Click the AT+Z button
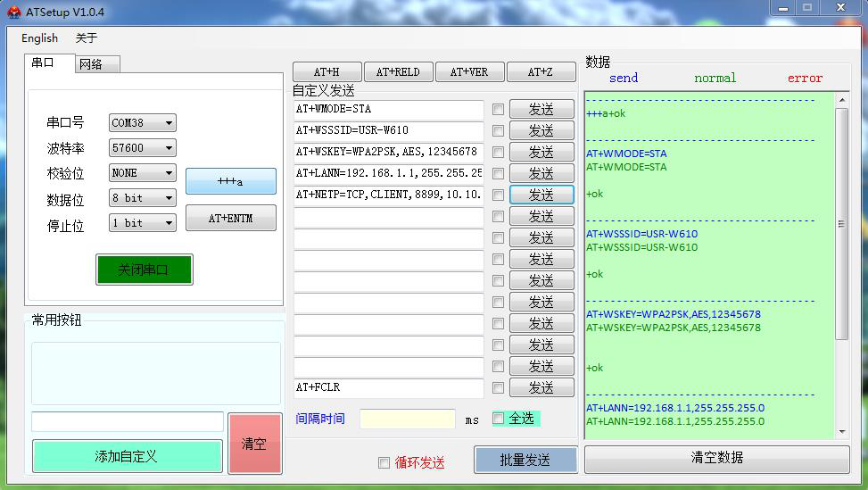 pyautogui.click(x=541, y=72)
